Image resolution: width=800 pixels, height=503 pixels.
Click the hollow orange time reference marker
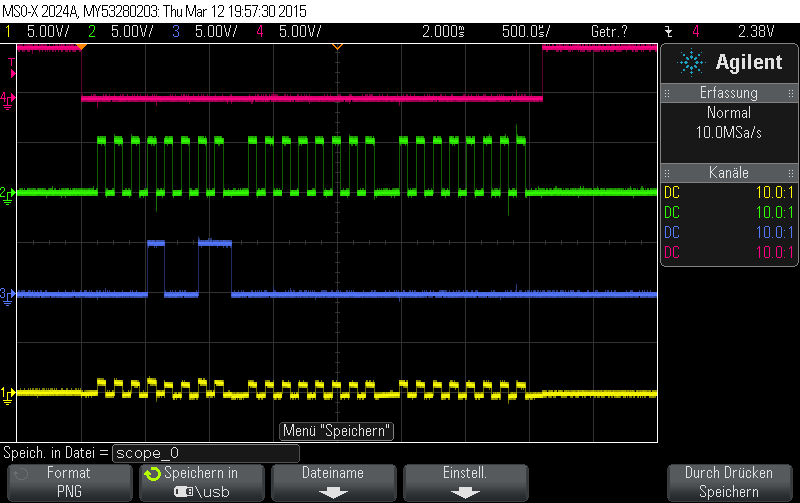click(337, 47)
